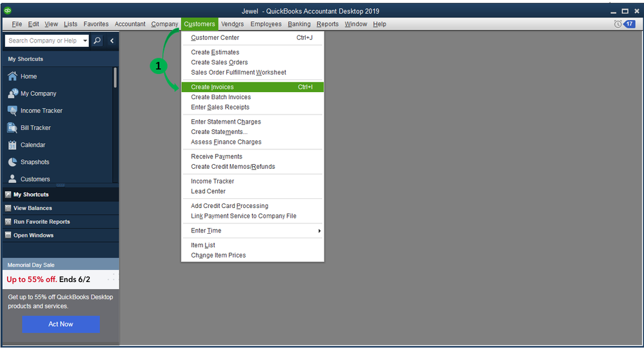
Task: Collapse the left icon bar with the arrow
Action: (x=112, y=41)
